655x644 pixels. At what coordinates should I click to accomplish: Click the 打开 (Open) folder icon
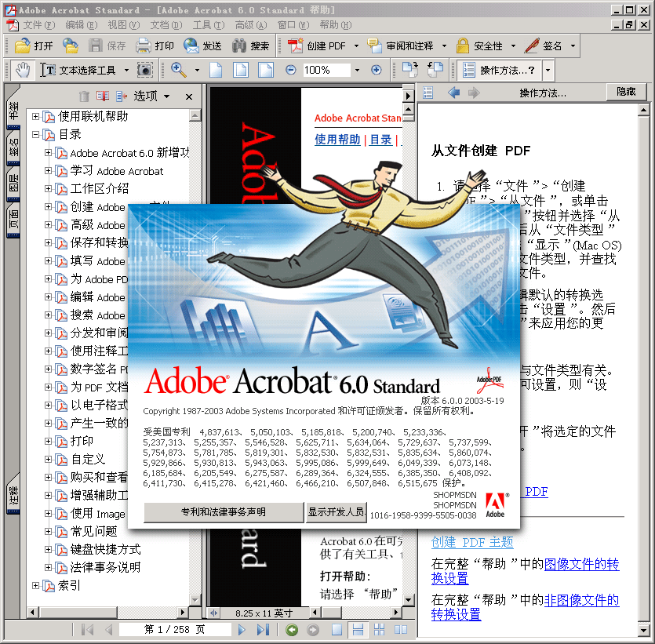coord(23,45)
